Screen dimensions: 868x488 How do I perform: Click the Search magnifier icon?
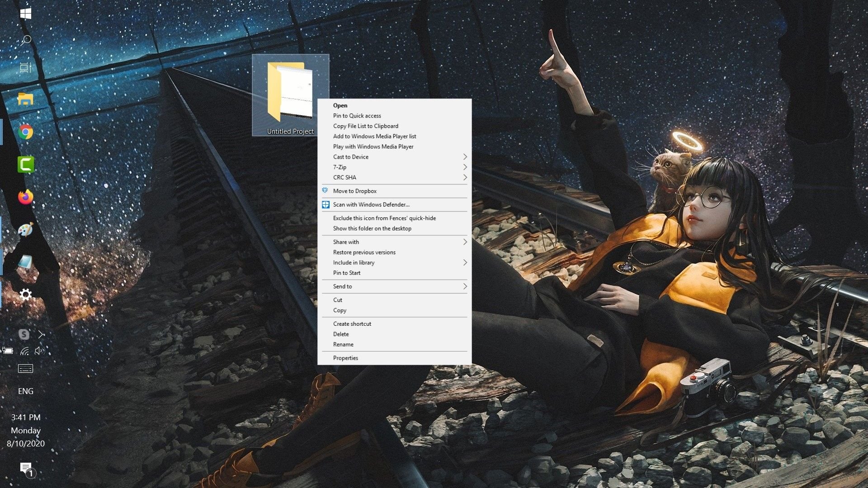(26, 41)
